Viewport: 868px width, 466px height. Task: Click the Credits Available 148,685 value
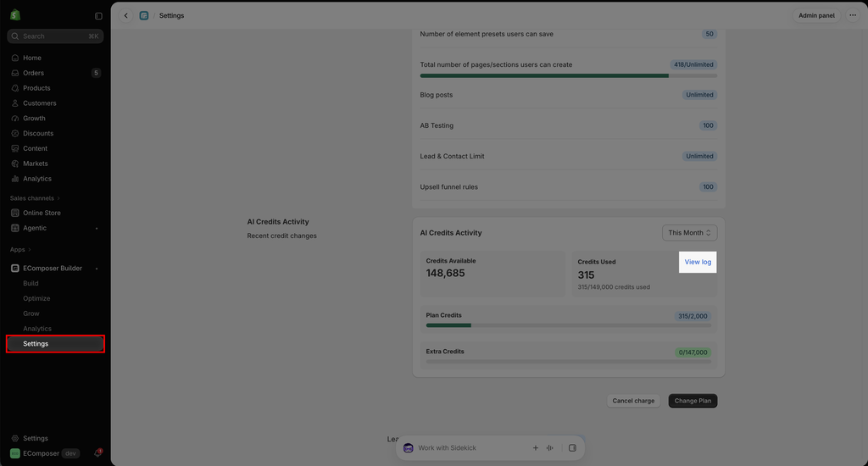pos(445,274)
